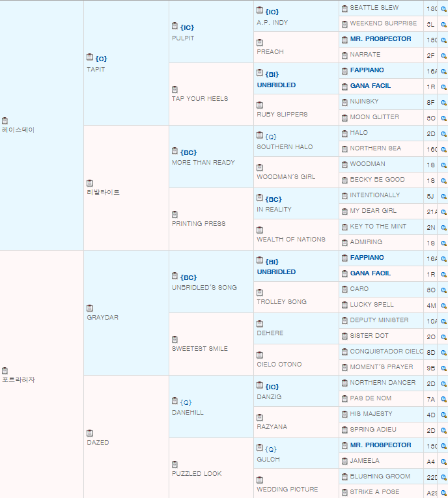Click the clipboard icon above RAZYANA
The image size is (448, 498).
tap(260, 418)
